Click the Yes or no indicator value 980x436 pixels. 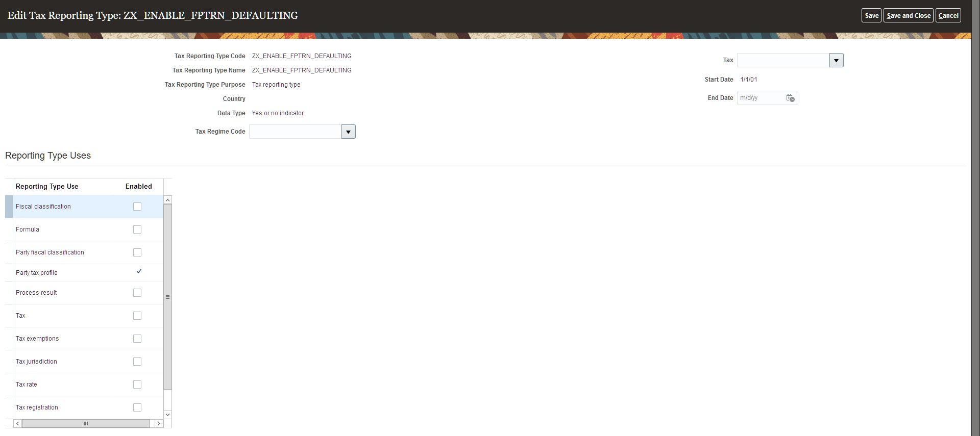coord(278,113)
